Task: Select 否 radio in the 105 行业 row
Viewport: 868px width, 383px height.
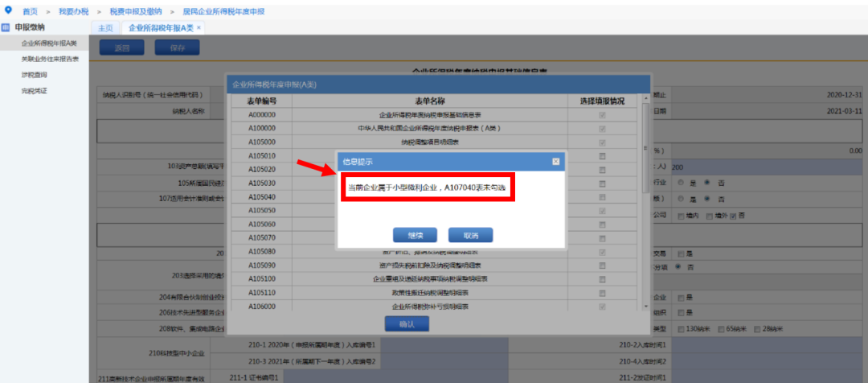Action: coord(707,183)
